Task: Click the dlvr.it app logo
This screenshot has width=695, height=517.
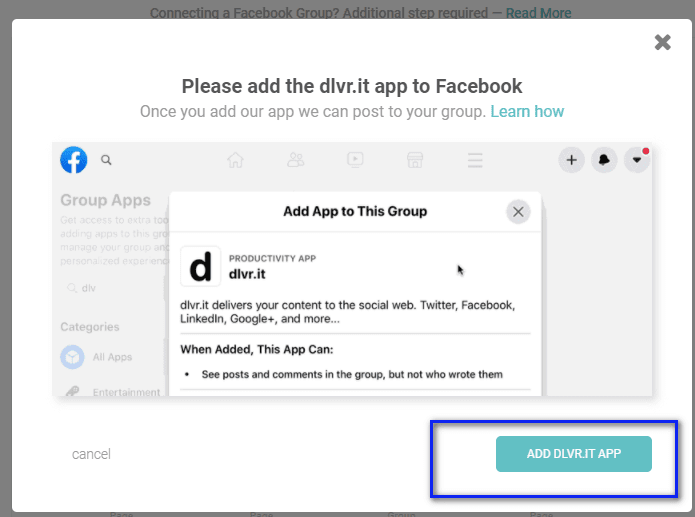Action: click(x=201, y=266)
